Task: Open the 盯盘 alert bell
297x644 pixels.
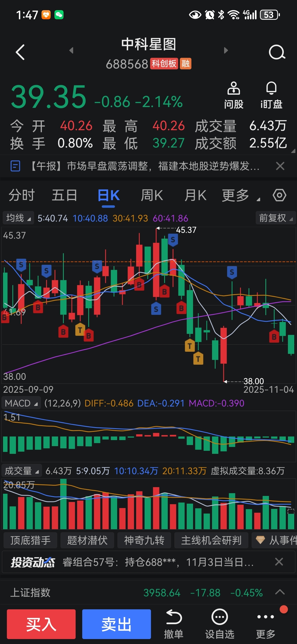Action: coord(271,95)
